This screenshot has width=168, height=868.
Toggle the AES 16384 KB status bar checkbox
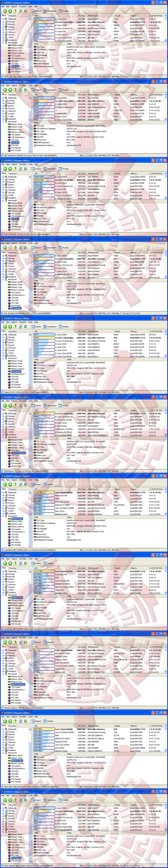(2, 156)
